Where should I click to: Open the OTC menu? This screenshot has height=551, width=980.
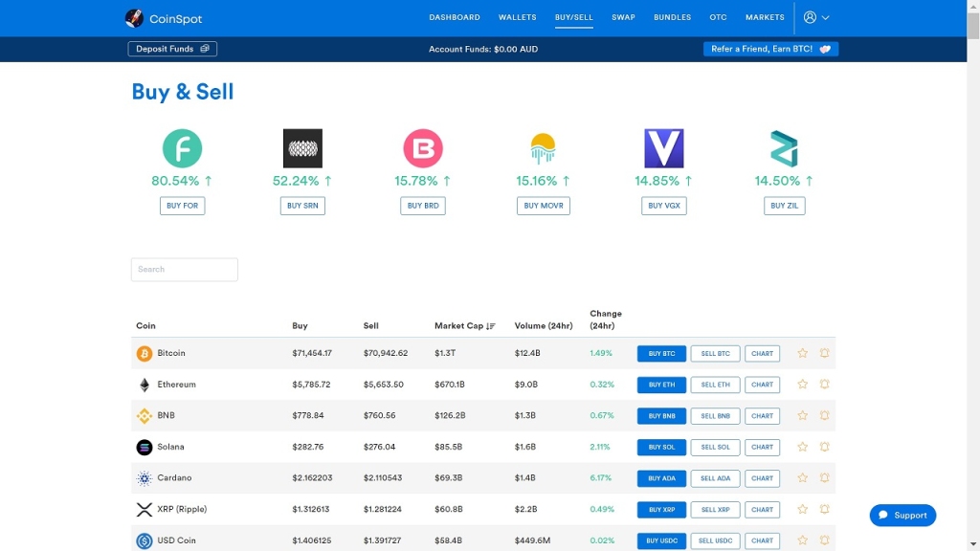pos(718,17)
